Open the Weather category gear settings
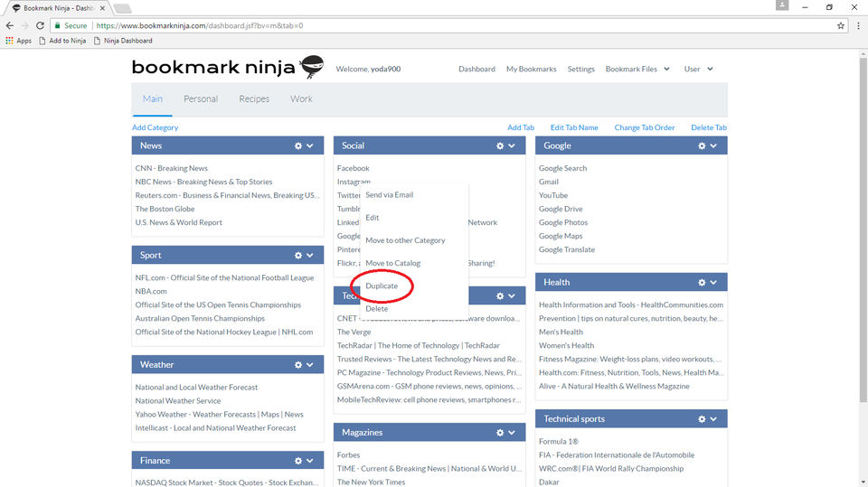868x487 pixels. 298,365
